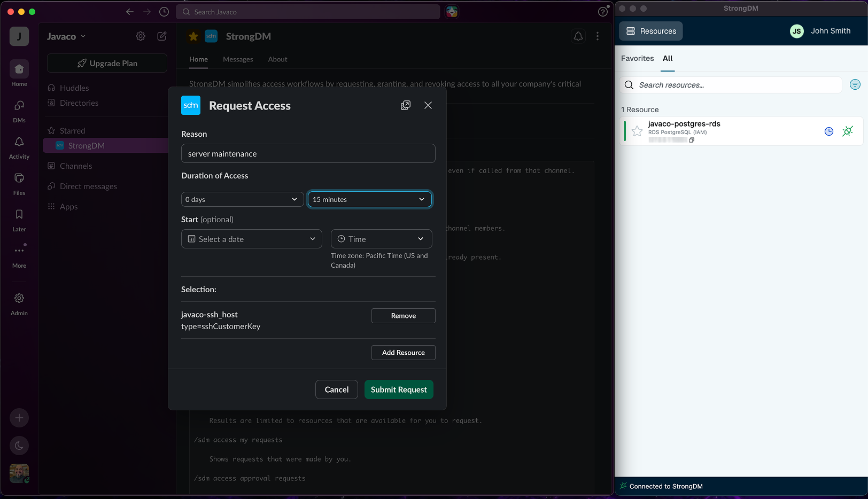Open StrongDM under Starred

pos(105,145)
